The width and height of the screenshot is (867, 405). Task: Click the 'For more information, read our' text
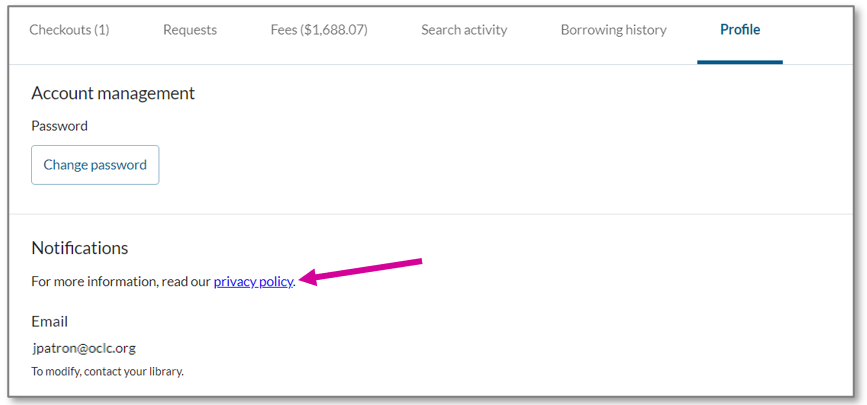(x=121, y=282)
